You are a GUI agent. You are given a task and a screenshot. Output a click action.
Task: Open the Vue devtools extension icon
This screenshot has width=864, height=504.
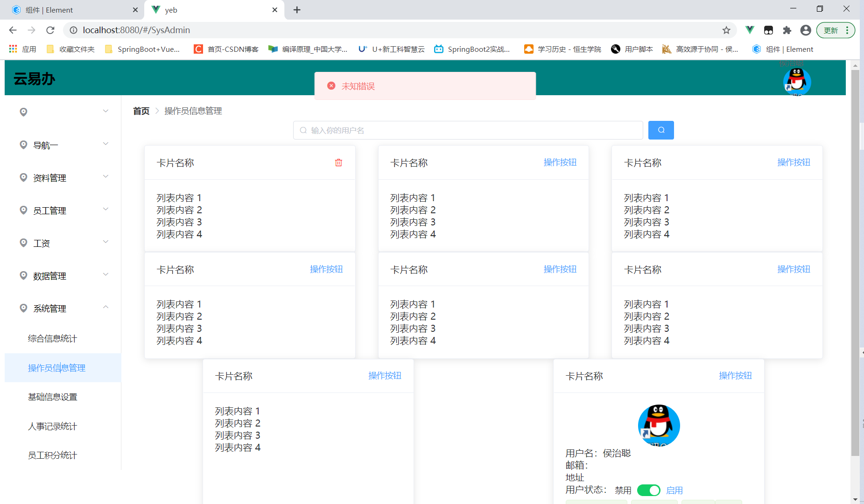(x=749, y=30)
